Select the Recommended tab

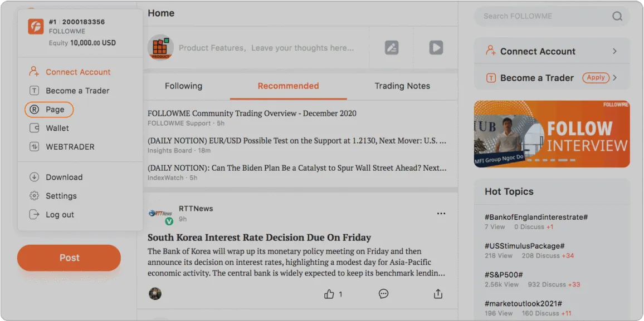[289, 86]
